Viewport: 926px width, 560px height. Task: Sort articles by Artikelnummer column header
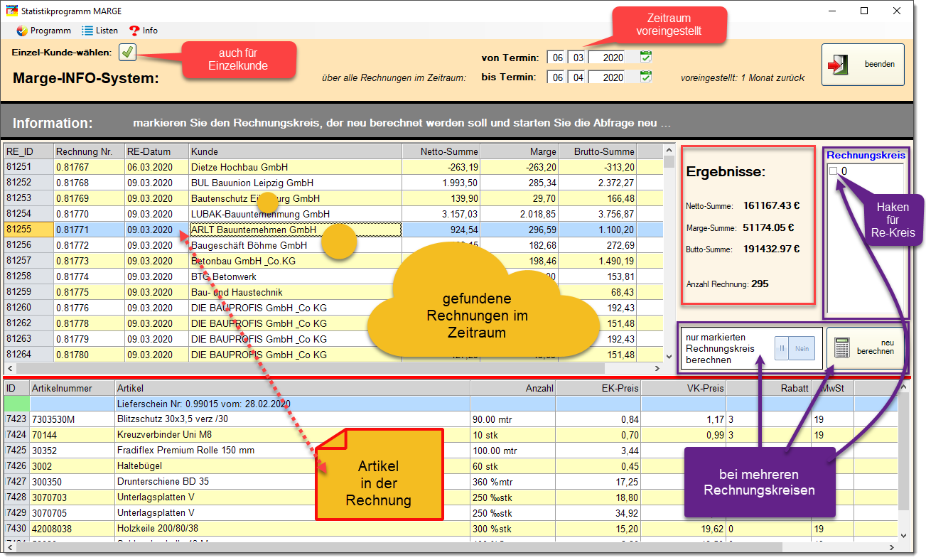tap(72, 388)
